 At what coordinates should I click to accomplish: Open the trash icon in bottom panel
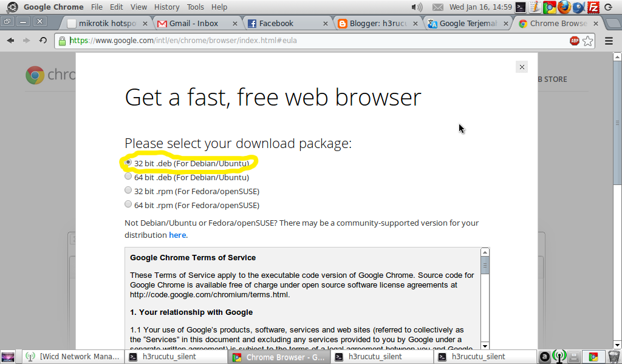click(x=613, y=357)
